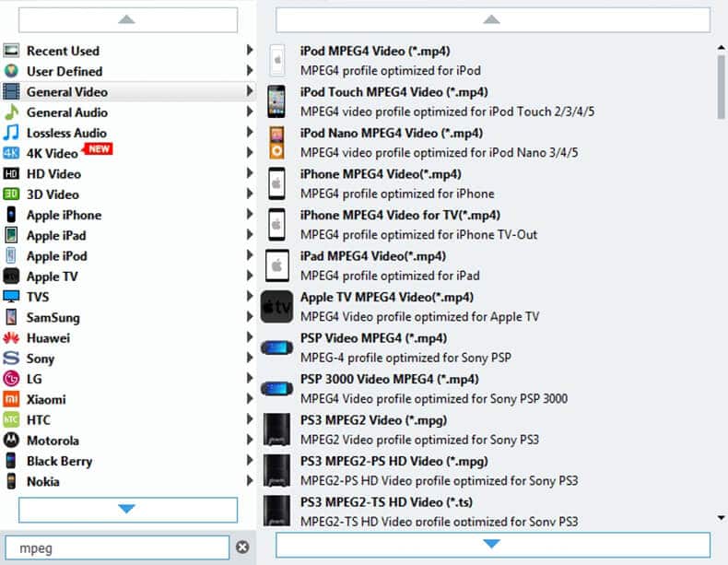Click the iPod Touch MPEG4 device thumbnail

click(x=276, y=101)
